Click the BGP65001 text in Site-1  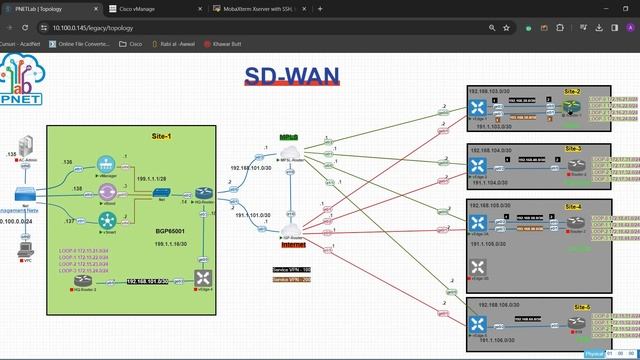pyautogui.click(x=170, y=231)
